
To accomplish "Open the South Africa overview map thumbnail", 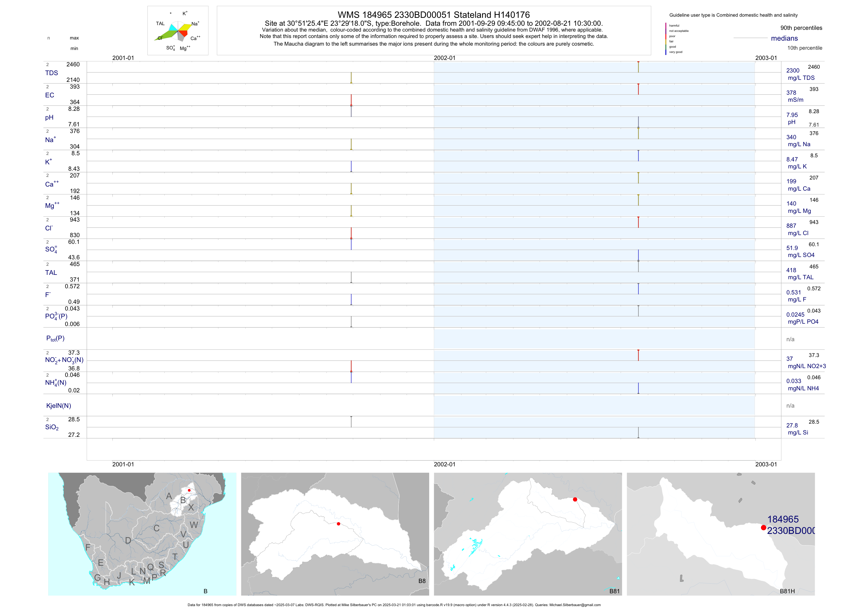I will coord(142,534).
